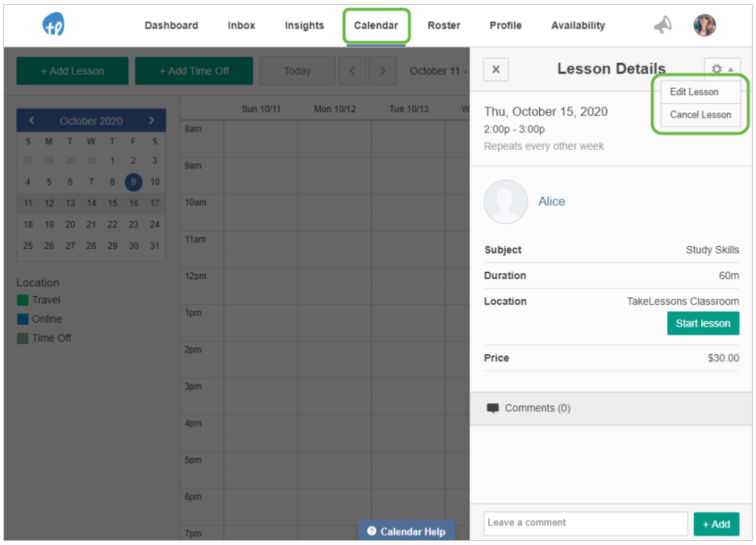
Task: Select October 9 in mini calendar
Action: tap(134, 181)
